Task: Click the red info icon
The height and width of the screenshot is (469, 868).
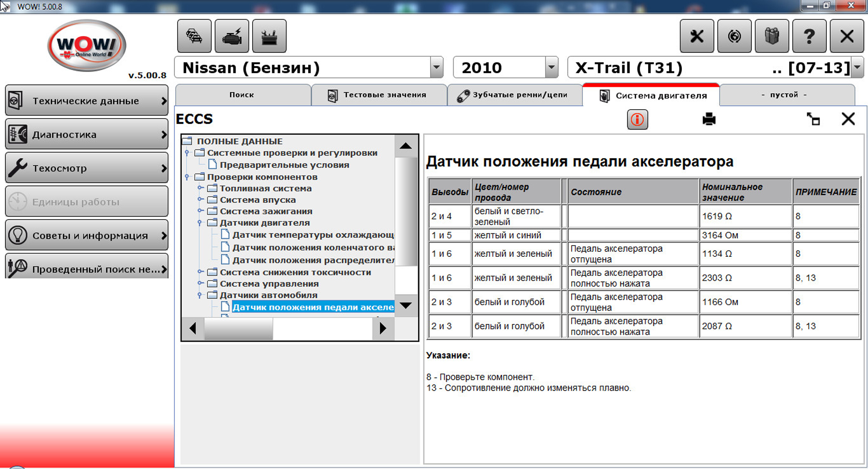Action: pos(637,120)
